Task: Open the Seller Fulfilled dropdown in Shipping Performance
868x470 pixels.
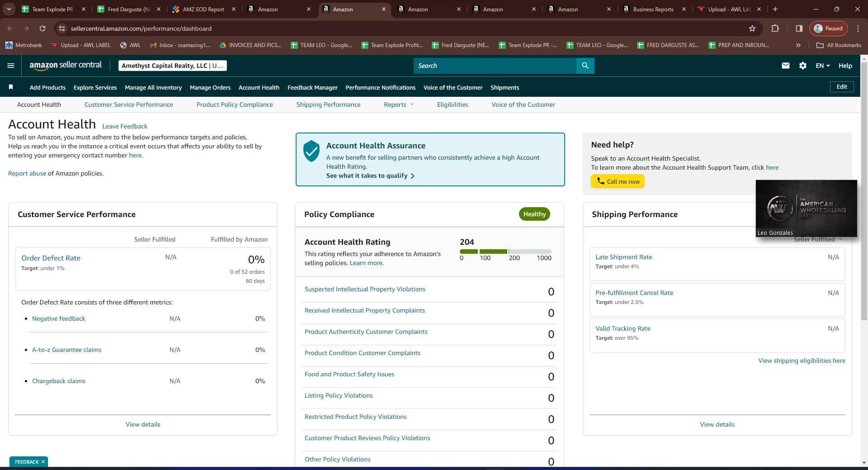Action: click(x=818, y=239)
